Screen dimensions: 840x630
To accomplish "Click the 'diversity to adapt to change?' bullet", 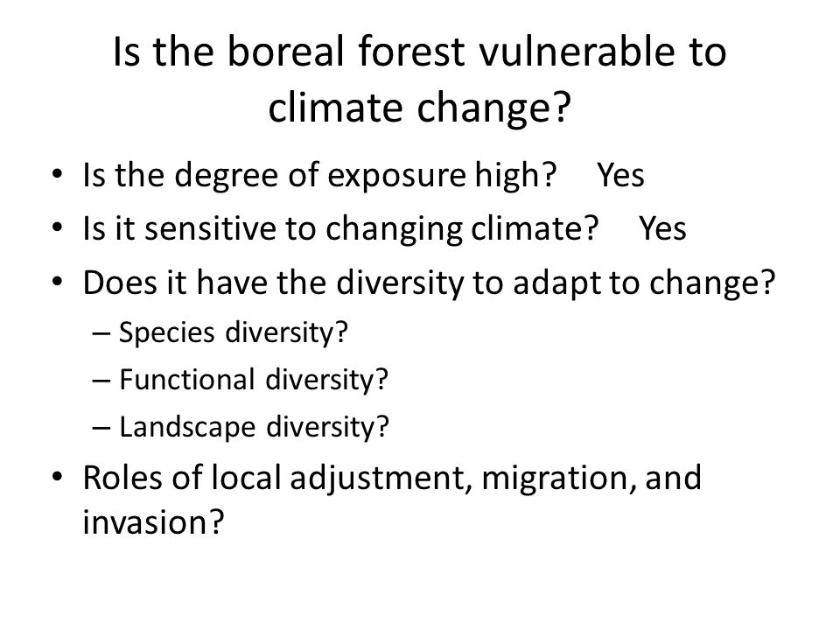I will coord(429,283).
